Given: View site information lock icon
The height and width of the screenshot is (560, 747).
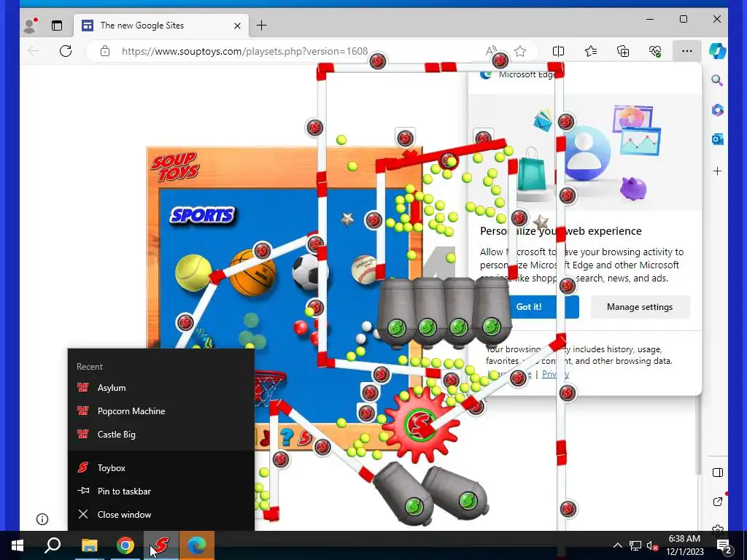Looking at the screenshot, I should pos(105,51).
